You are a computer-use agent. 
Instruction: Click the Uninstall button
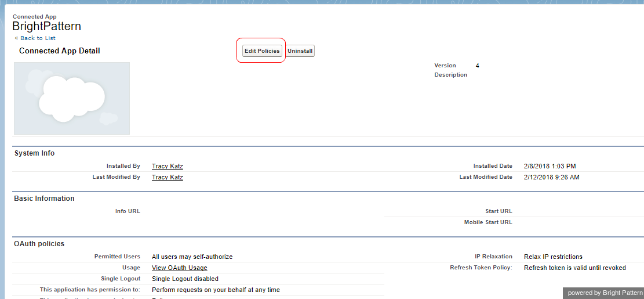pyautogui.click(x=300, y=51)
